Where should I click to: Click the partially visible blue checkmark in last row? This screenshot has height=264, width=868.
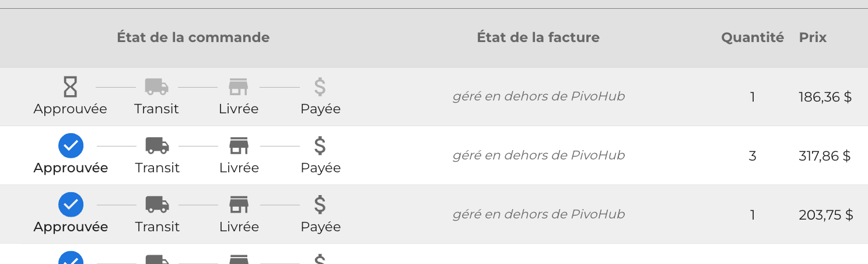(x=71, y=258)
